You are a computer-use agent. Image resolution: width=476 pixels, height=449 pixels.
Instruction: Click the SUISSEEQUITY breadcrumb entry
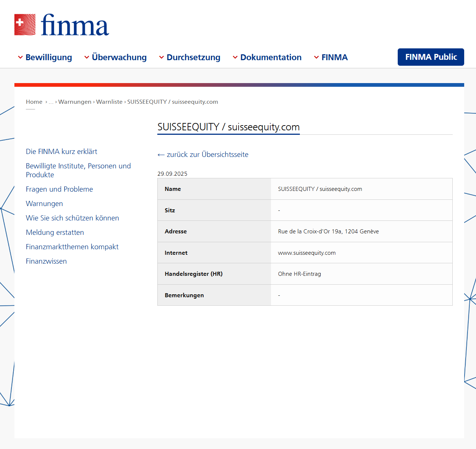[x=173, y=102]
